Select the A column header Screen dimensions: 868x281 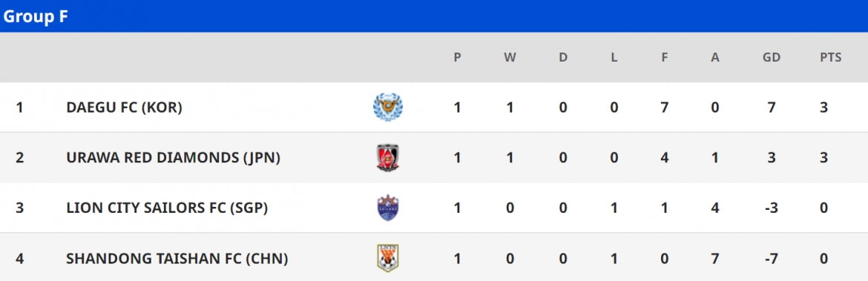click(715, 57)
